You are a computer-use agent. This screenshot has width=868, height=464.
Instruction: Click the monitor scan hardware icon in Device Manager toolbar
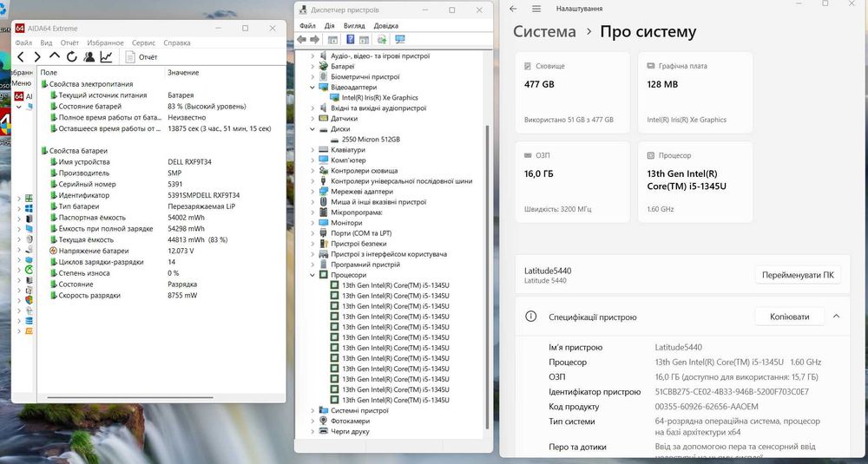[x=399, y=39]
